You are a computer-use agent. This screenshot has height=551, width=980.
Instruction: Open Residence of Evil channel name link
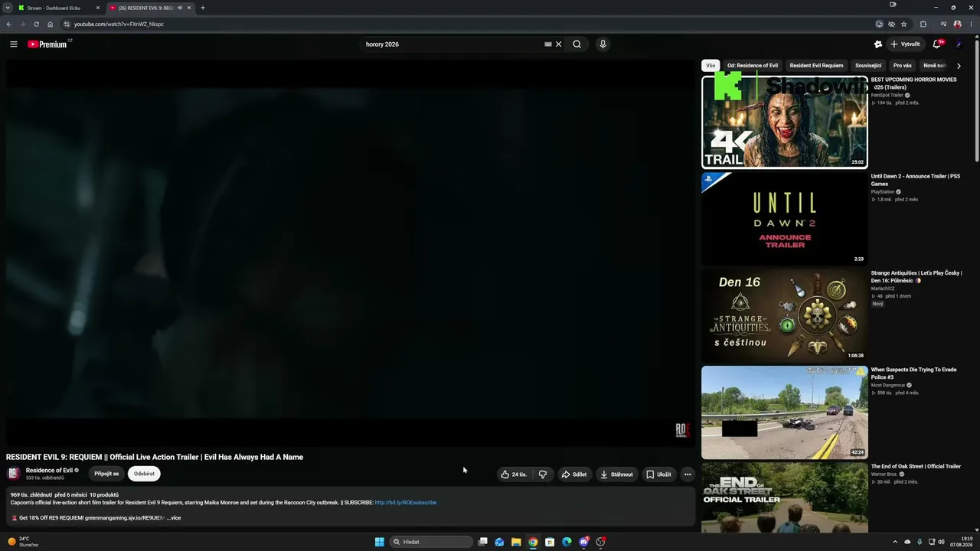(49, 471)
